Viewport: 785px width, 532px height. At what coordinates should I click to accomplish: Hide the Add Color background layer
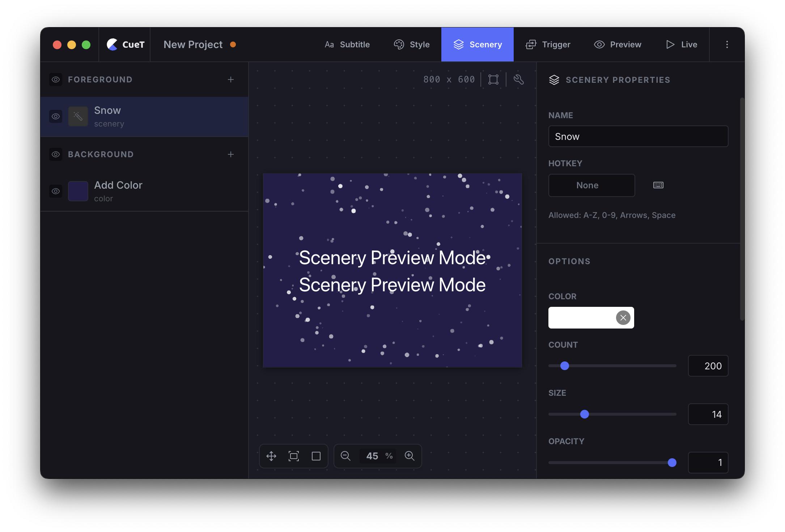(56, 191)
